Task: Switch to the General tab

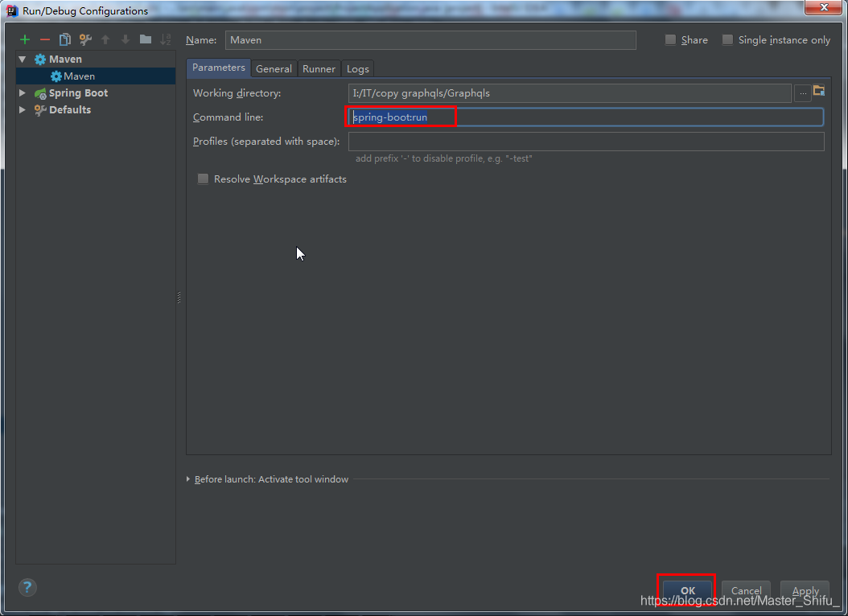Action: (274, 68)
